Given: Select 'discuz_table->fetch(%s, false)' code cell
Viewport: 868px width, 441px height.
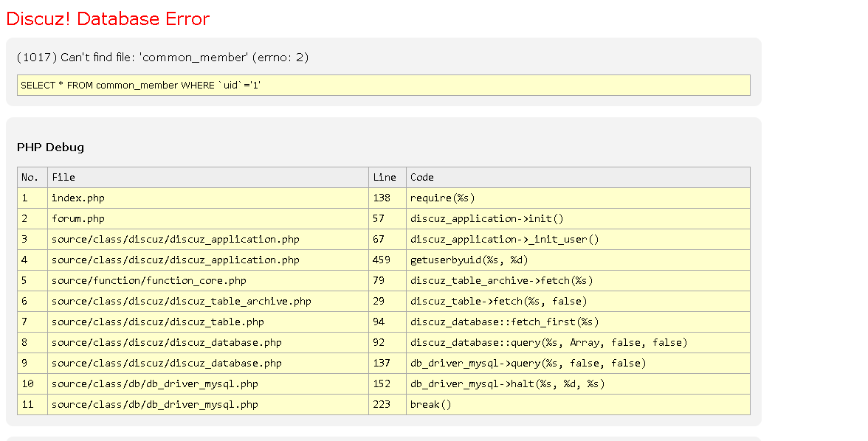Looking at the screenshot, I should point(579,301).
